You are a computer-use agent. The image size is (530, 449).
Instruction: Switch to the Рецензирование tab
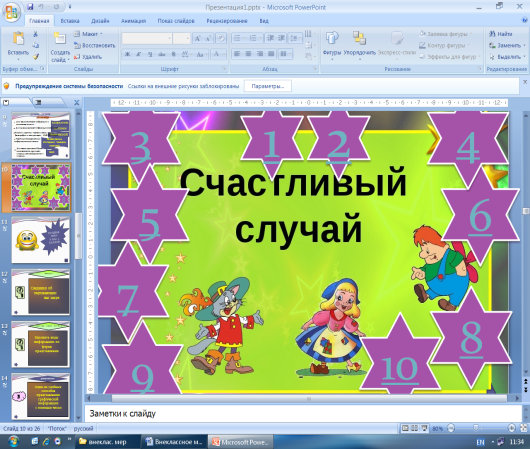pos(227,21)
